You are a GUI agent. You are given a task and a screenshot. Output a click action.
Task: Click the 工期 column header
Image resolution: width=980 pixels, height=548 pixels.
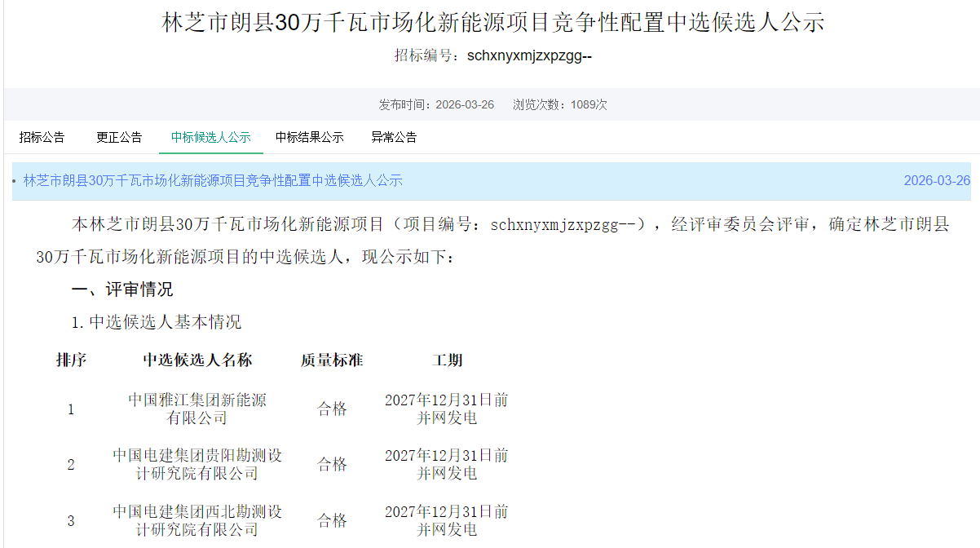click(447, 360)
